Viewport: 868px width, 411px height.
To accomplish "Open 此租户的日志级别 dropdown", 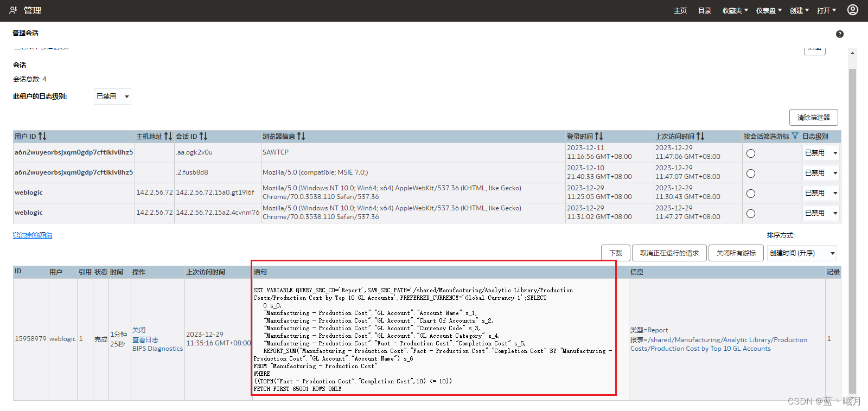I will 112,97.
